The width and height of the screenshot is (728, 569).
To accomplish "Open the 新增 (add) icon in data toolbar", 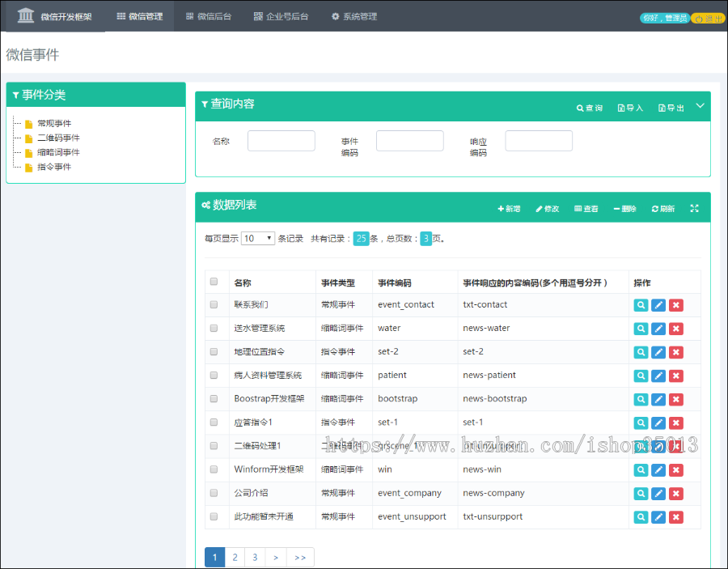I will click(x=509, y=209).
